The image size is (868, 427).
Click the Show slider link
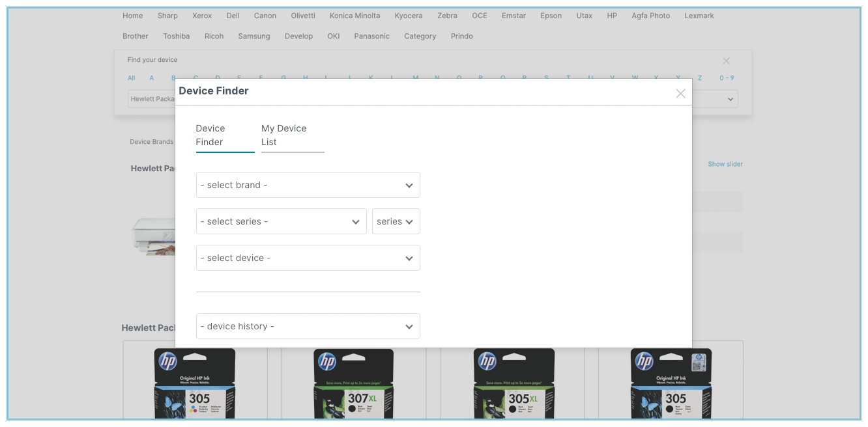[x=725, y=164]
